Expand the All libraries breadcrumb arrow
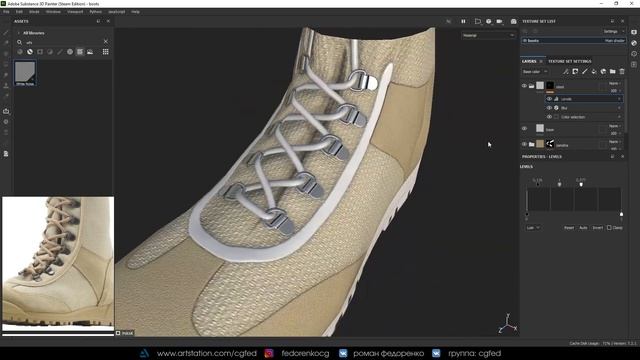 19,33
